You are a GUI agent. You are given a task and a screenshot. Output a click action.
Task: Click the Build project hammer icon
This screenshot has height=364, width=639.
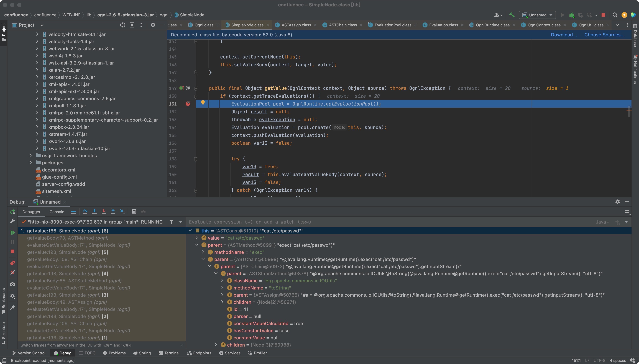pyautogui.click(x=512, y=15)
